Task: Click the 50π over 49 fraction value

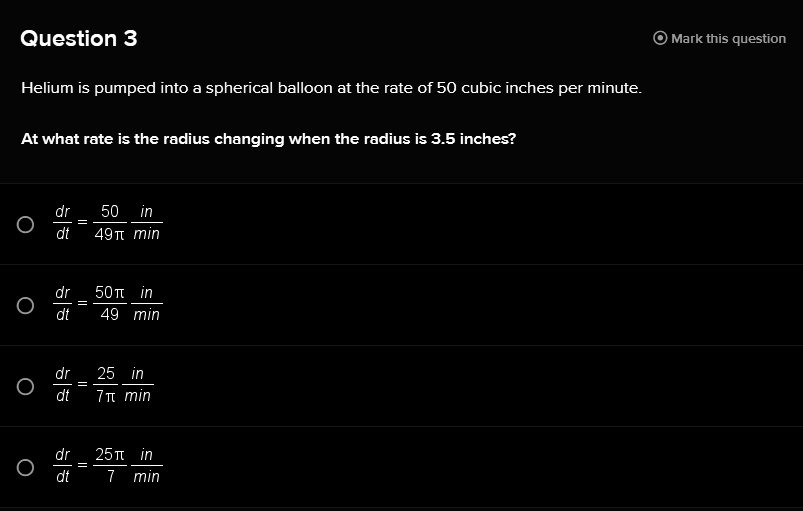Action: coord(109,304)
